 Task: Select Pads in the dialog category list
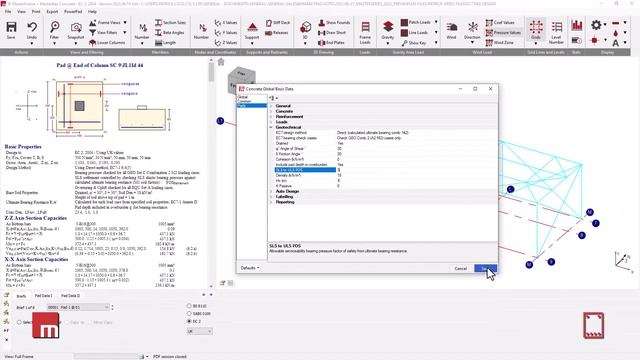pyautogui.click(x=251, y=106)
